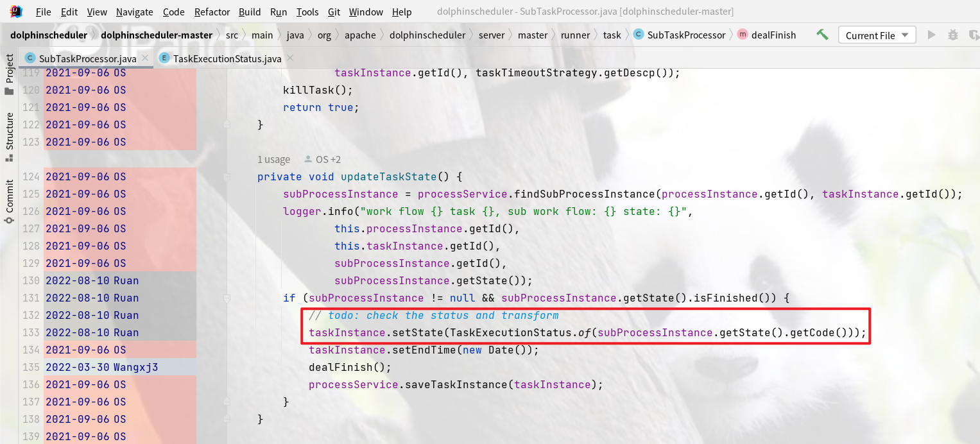Screen dimensions: 980x444
Task: Open the Tools menu
Action: point(307,12)
